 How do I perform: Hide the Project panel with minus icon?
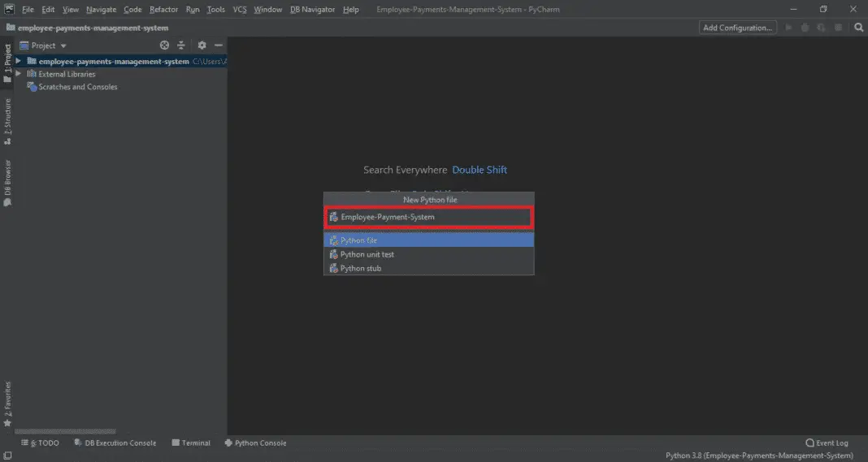coord(218,45)
